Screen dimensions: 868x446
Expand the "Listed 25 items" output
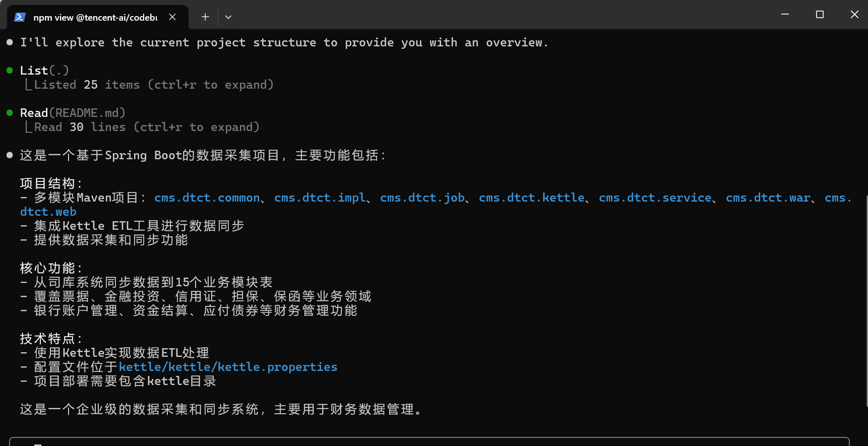[153, 85]
